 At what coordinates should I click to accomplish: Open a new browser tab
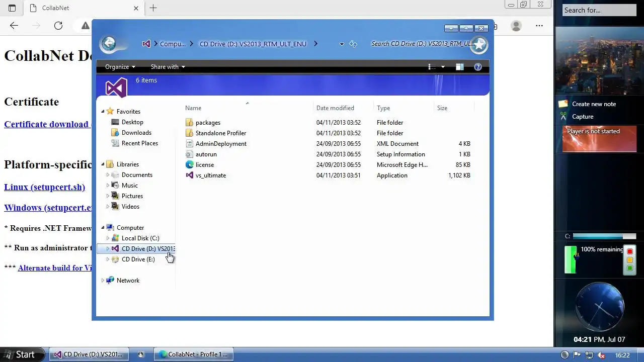[153, 8]
